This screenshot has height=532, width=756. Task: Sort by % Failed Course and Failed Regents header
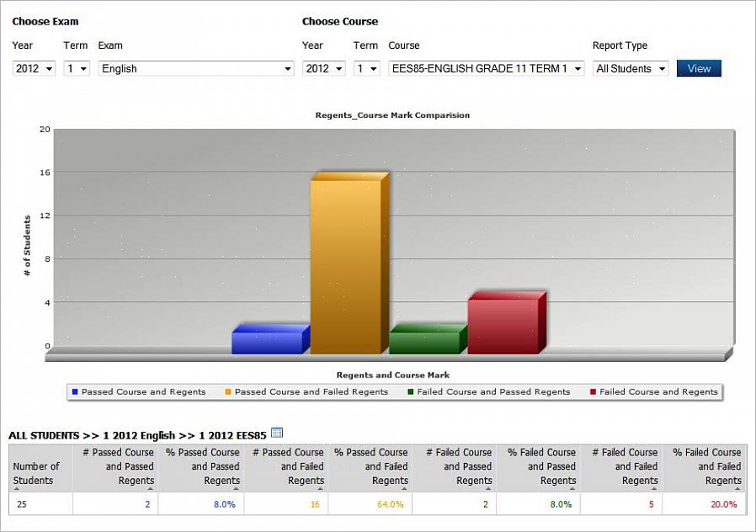click(705, 467)
